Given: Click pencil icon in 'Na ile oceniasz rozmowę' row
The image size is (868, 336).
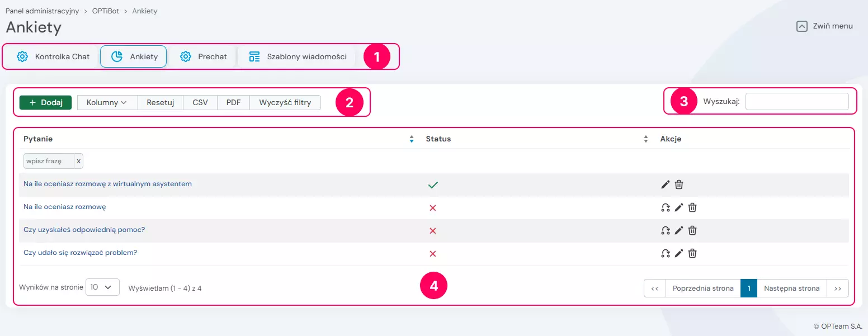Looking at the screenshot, I should tap(679, 207).
